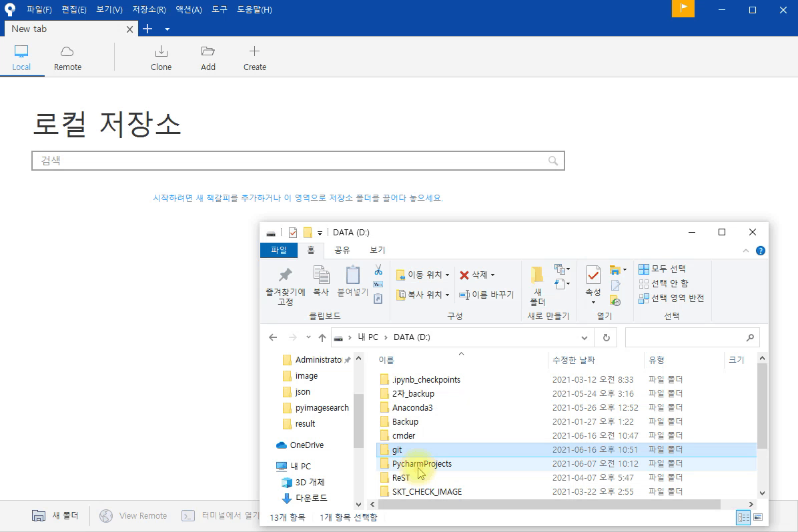
Task: Open the 편집(E) menu
Action: click(x=74, y=9)
